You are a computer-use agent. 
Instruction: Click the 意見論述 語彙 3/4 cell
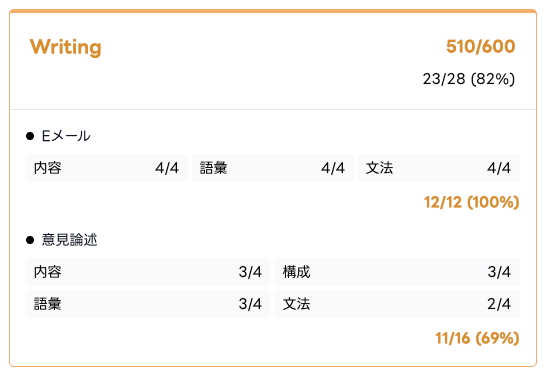pyautogui.click(x=148, y=304)
